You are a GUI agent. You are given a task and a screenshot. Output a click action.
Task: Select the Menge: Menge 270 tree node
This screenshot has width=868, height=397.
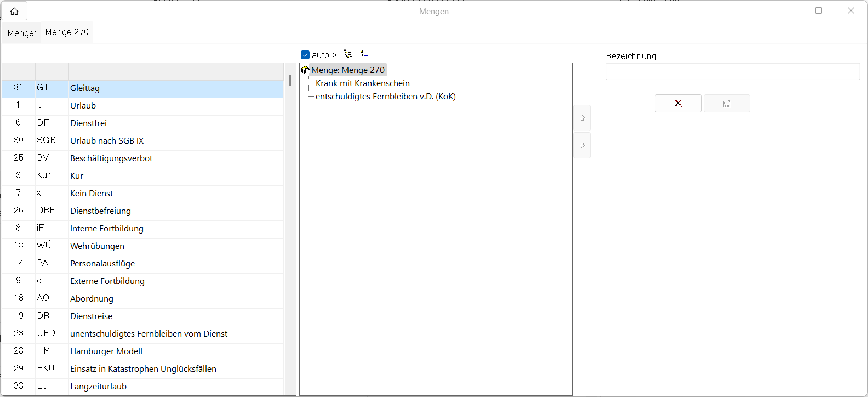(348, 70)
